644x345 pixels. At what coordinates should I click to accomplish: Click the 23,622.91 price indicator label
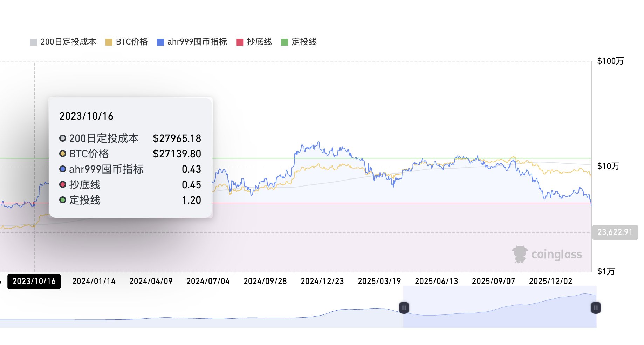point(615,232)
